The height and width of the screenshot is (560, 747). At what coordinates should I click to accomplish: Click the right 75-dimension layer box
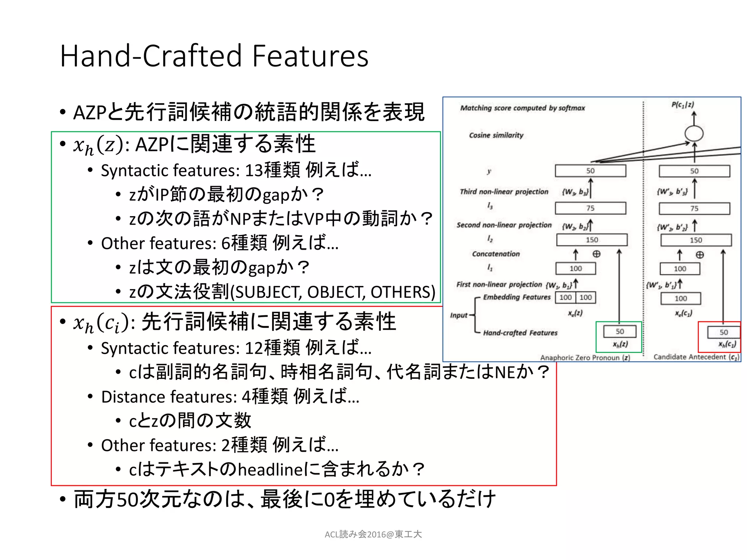(x=694, y=209)
